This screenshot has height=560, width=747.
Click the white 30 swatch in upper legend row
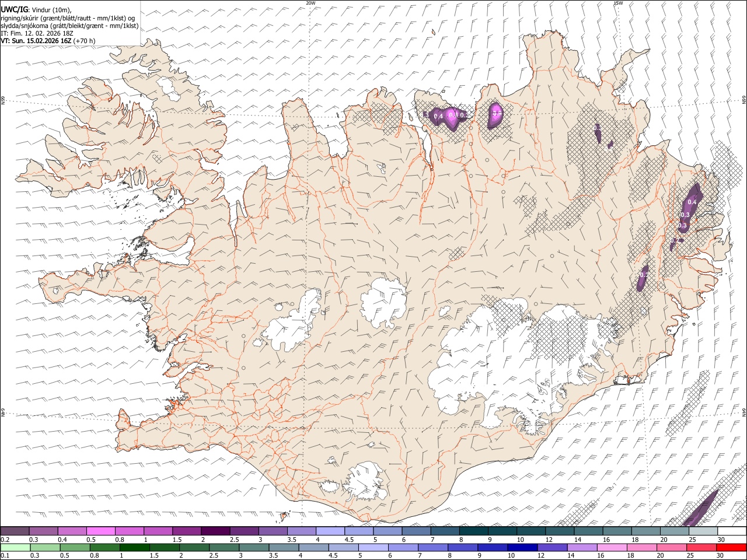tap(732, 531)
